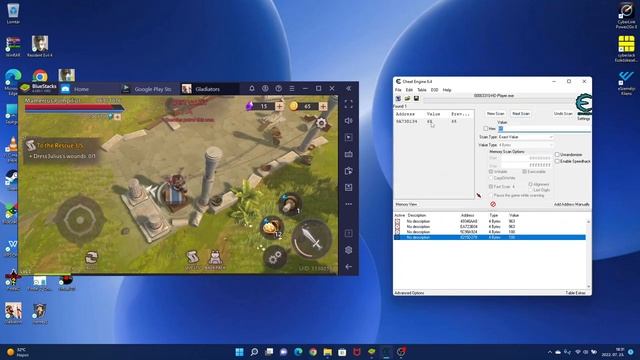Tap the sword attack button in game

pyautogui.click(x=311, y=239)
